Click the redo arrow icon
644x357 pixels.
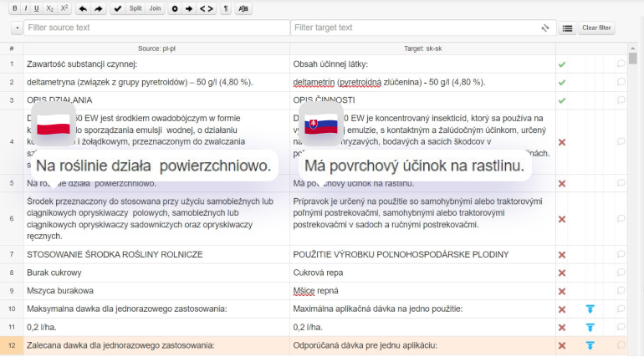click(x=98, y=8)
